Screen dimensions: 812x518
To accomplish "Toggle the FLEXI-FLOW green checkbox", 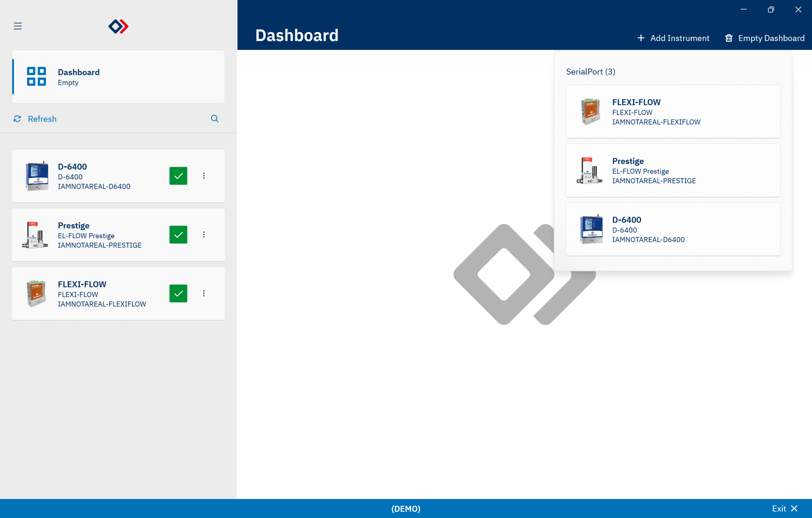I will pyautogui.click(x=178, y=294).
